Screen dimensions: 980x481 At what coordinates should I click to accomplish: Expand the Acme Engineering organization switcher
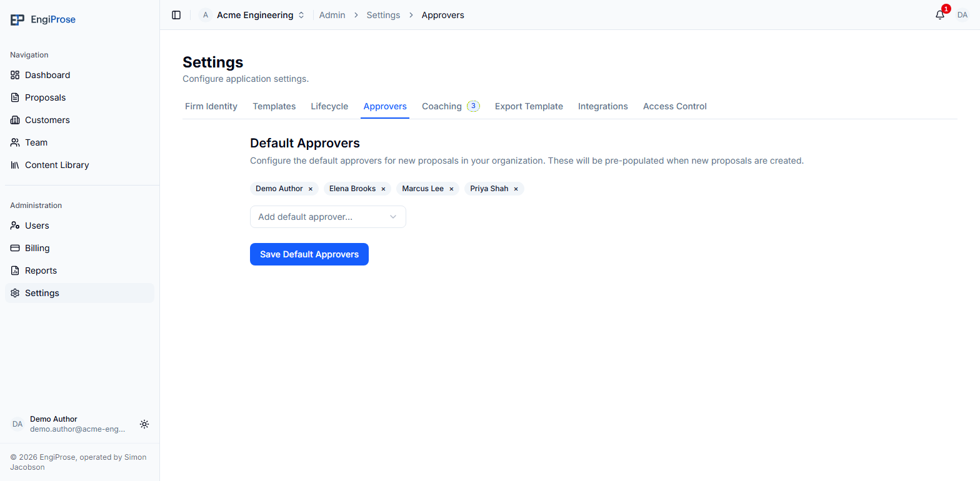tap(253, 15)
